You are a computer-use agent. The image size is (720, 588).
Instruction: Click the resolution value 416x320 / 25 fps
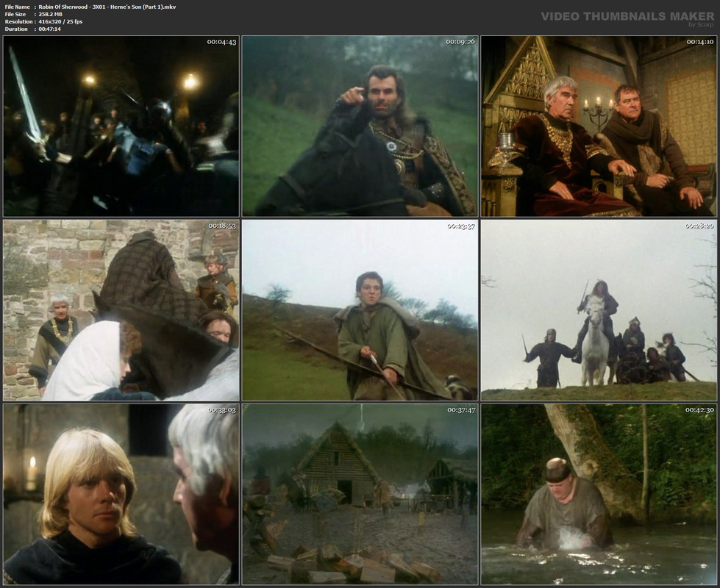click(x=60, y=21)
